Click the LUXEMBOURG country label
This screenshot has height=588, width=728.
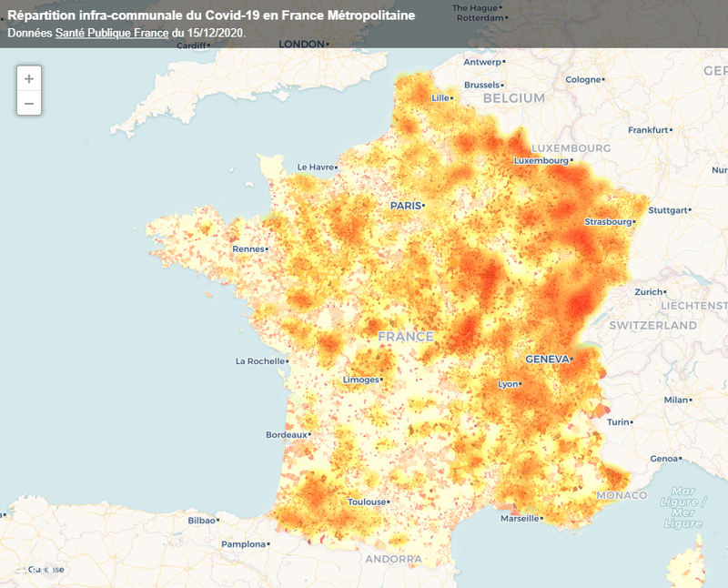pyautogui.click(x=571, y=148)
